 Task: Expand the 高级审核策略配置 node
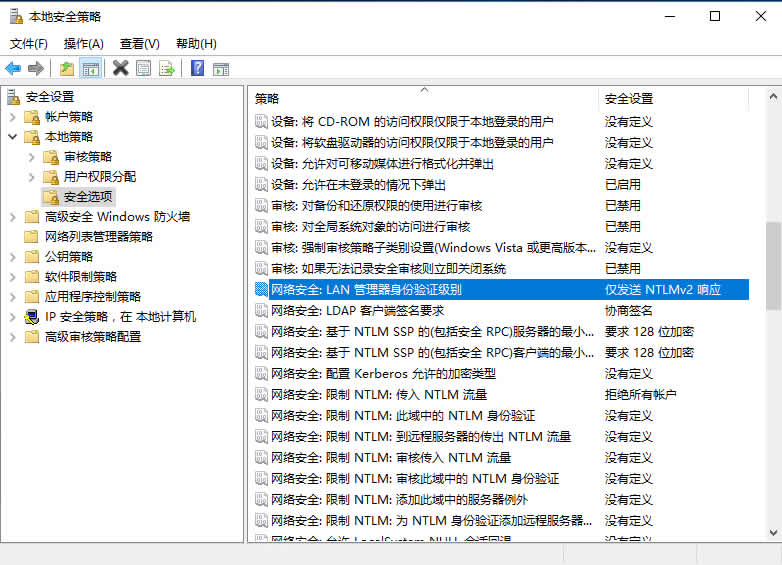coord(13,337)
